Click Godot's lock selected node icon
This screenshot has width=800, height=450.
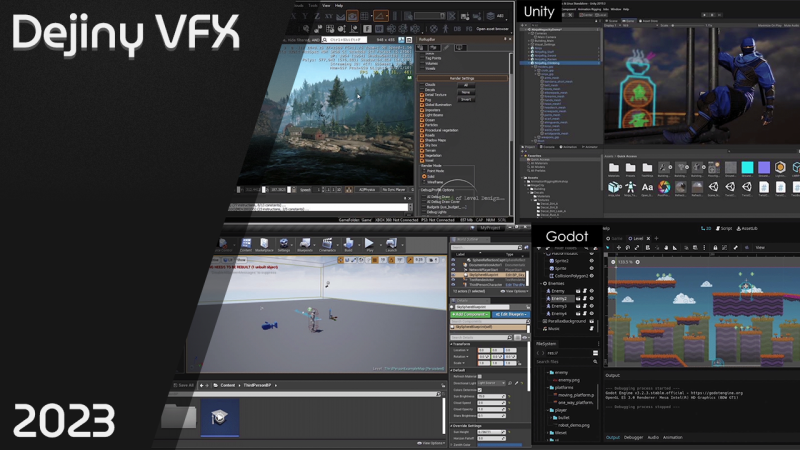click(x=715, y=247)
